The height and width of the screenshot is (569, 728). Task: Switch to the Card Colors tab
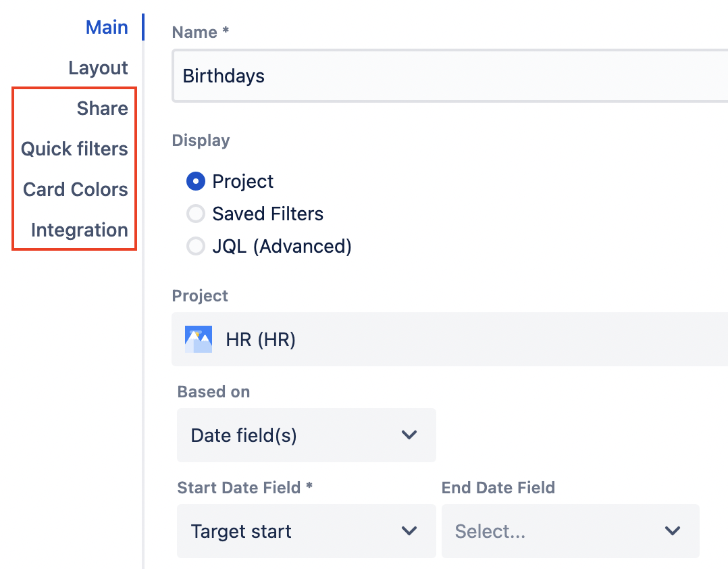tap(76, 190)
